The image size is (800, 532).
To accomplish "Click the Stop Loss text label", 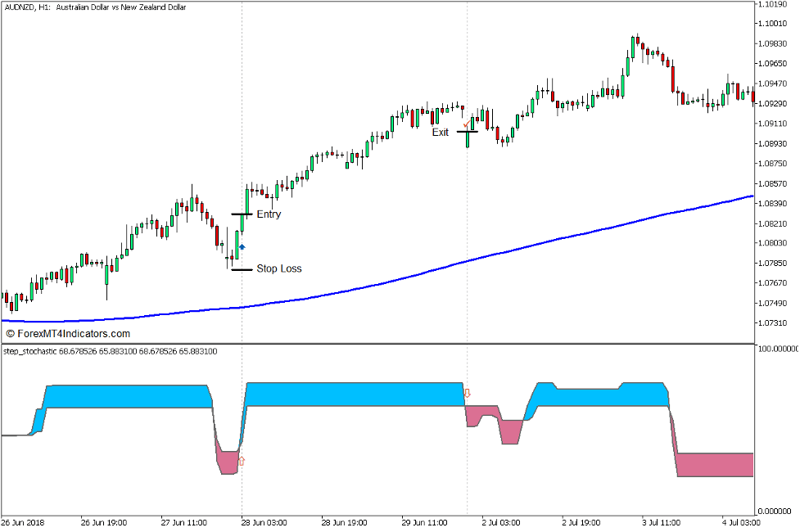I will 279,268.
